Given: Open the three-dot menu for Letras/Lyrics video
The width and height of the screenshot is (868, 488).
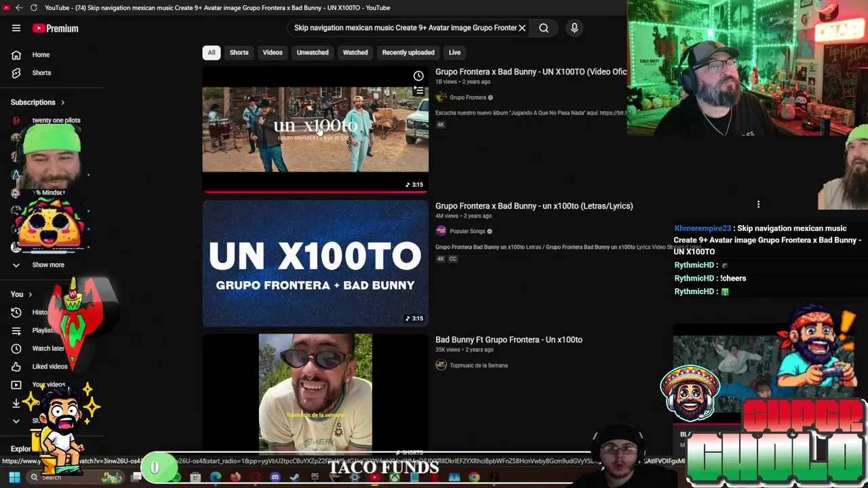Looking at the screenshot, I should 758,204.
